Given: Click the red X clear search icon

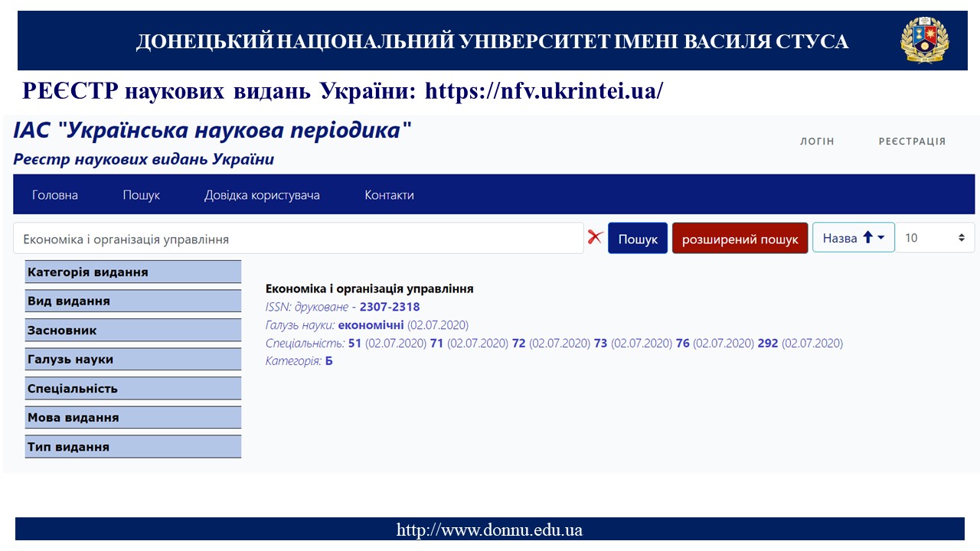Looking at the screenshot, I should 595,237.
